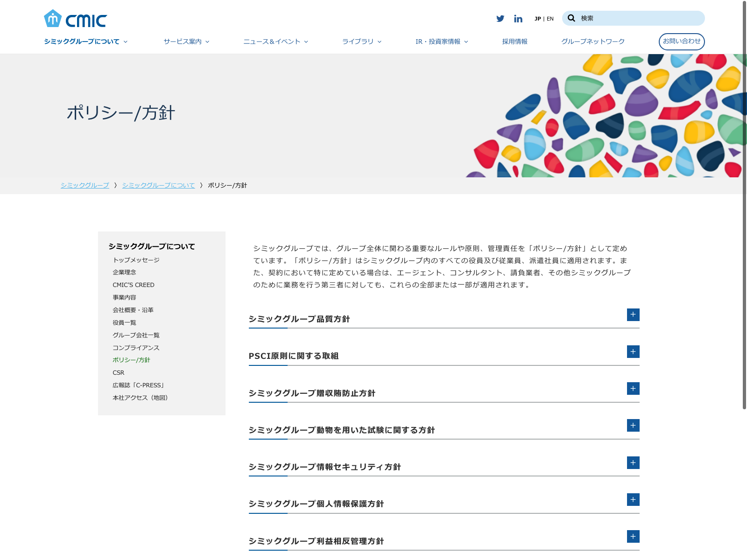This screenshot has width=747, height=560.
Task: Open the Twitter profile icon
Action: (500, 19)
